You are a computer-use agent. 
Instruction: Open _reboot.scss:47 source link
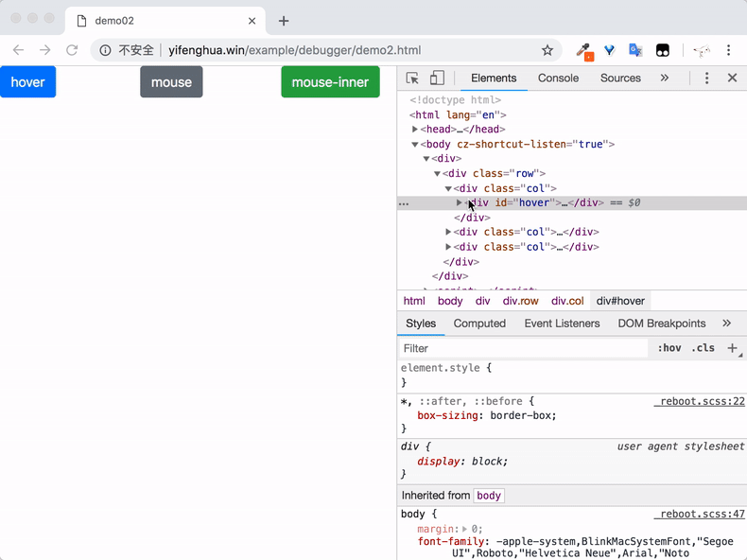click(x=700, y=515)
